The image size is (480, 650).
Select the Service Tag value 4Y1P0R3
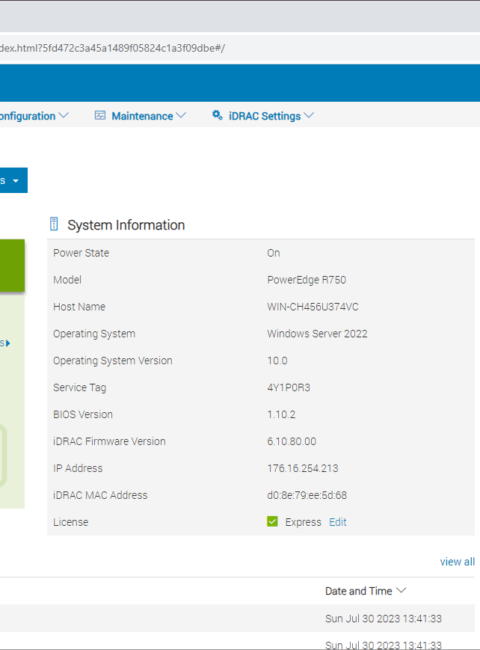coord(288,388)
